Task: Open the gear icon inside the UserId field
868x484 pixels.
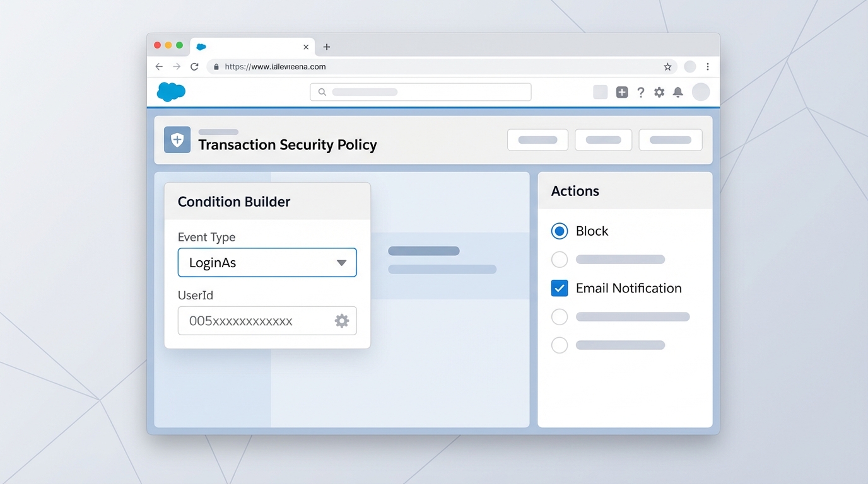Action: pos(342,321)
